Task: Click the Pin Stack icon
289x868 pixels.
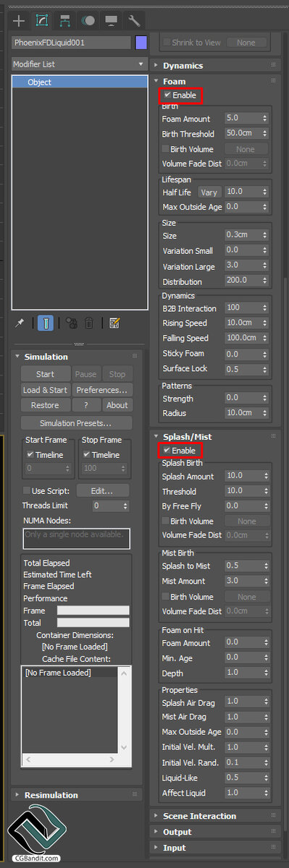Action: click(x=20, y=323)
